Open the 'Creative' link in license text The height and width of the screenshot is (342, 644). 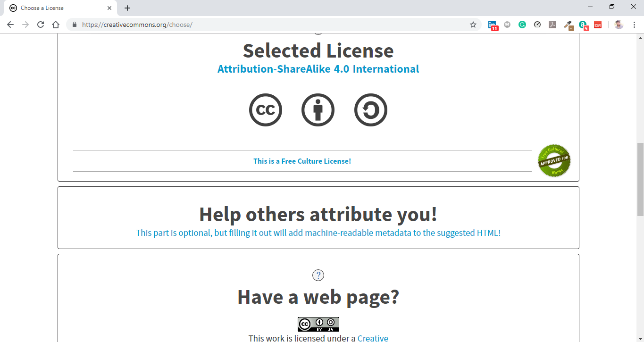[x=373, y=338]
